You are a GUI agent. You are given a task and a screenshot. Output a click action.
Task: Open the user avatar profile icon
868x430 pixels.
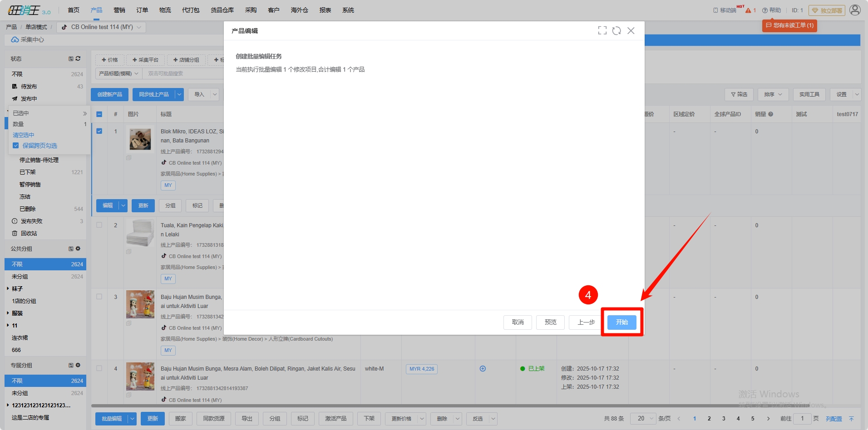pos(855,10)
